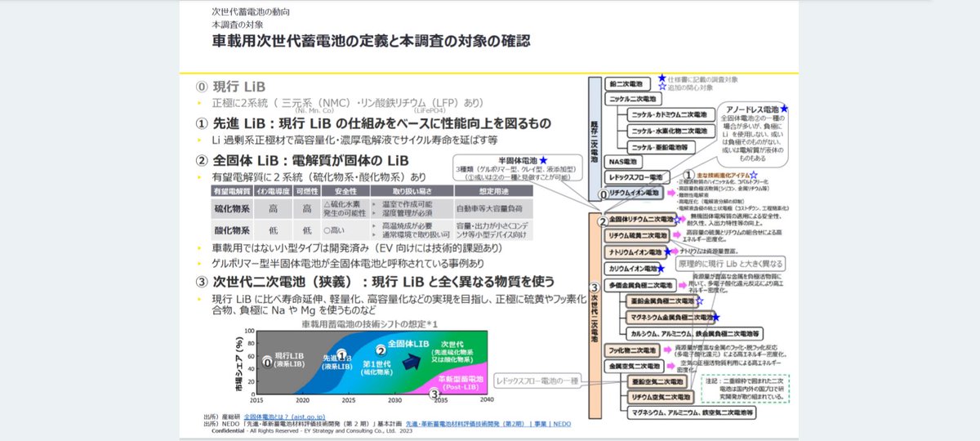
Task: Click the 2030 x-axis tick label
Action: click(395, 401)
